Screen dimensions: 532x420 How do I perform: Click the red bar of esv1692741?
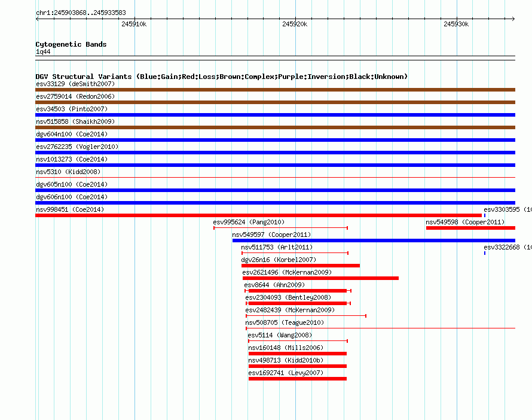[x=298, y=379]
